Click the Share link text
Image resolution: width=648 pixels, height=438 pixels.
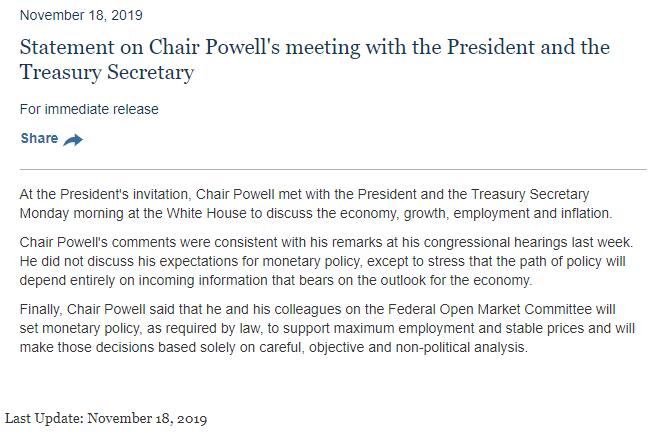[x=39, y=139]
